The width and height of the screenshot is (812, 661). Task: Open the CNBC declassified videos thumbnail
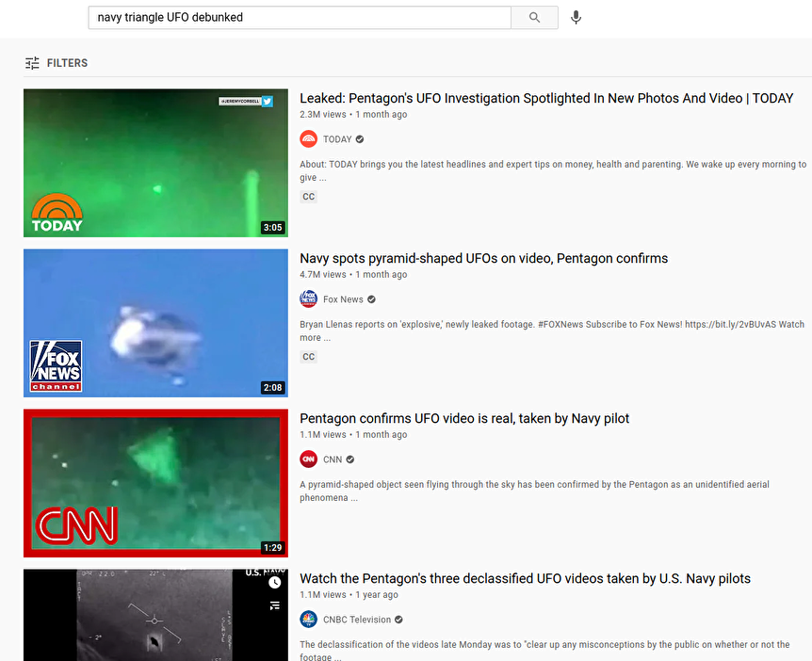point(155,615)
